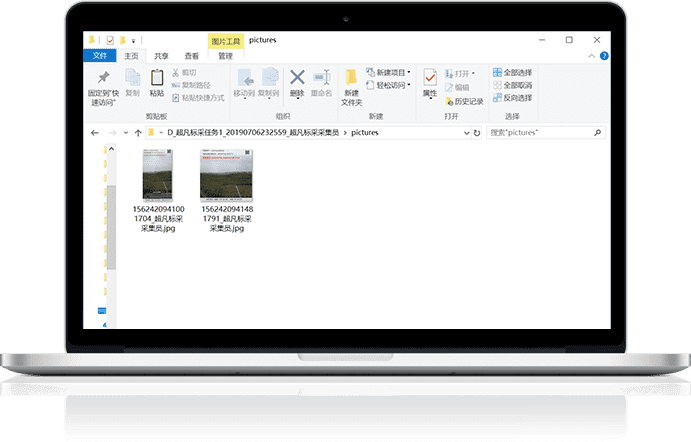This screenshot has height=442, width=691.
Task: Expand address bar history dropdown chevron
Action: pyautogui.click(x=466, y=133)
